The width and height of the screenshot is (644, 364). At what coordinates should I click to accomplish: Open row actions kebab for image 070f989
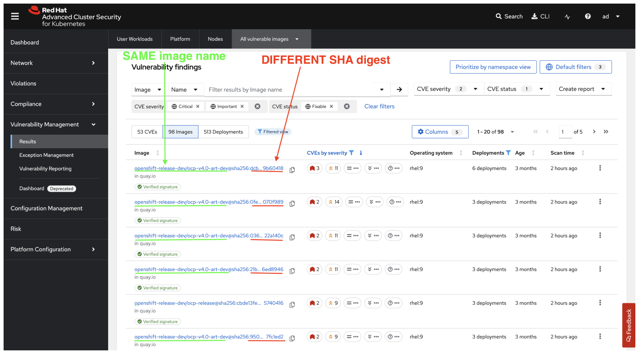600,202
